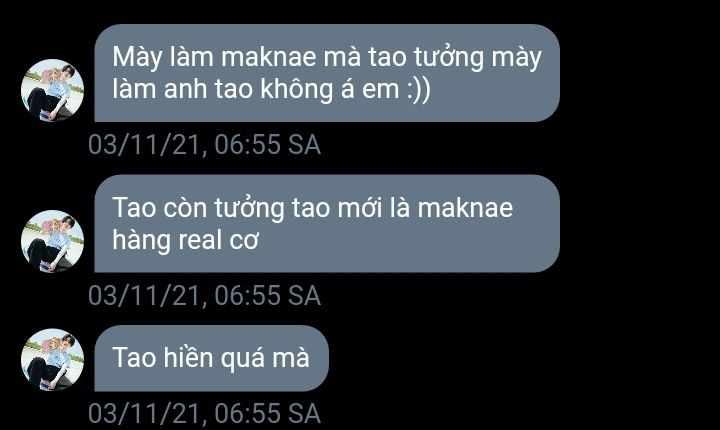The image size is (720, 430).
Task: Click the word "hiền" in the last message
Action: pos(188,357)
